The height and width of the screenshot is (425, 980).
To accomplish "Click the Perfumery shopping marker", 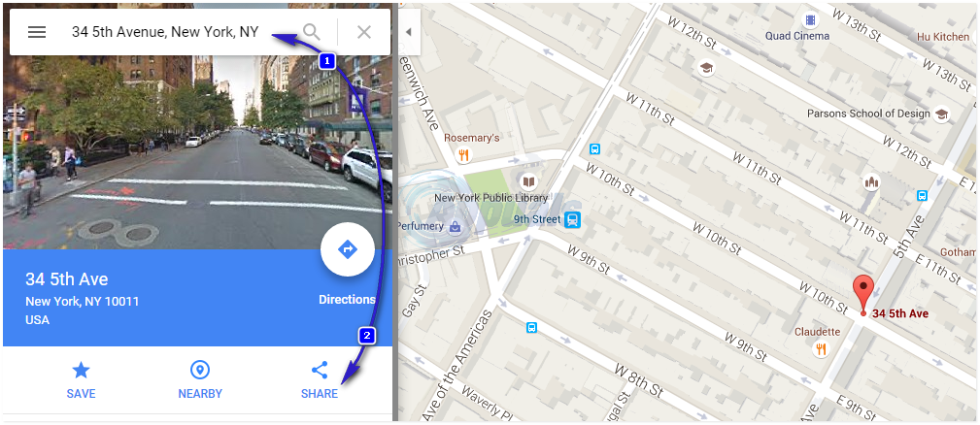I will tap(455, 226).
